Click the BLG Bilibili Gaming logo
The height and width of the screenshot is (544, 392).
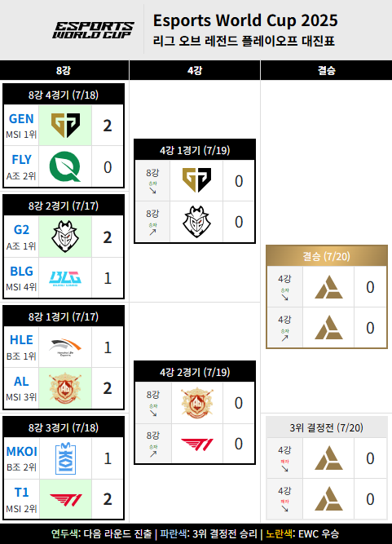[x=65, y=278]
